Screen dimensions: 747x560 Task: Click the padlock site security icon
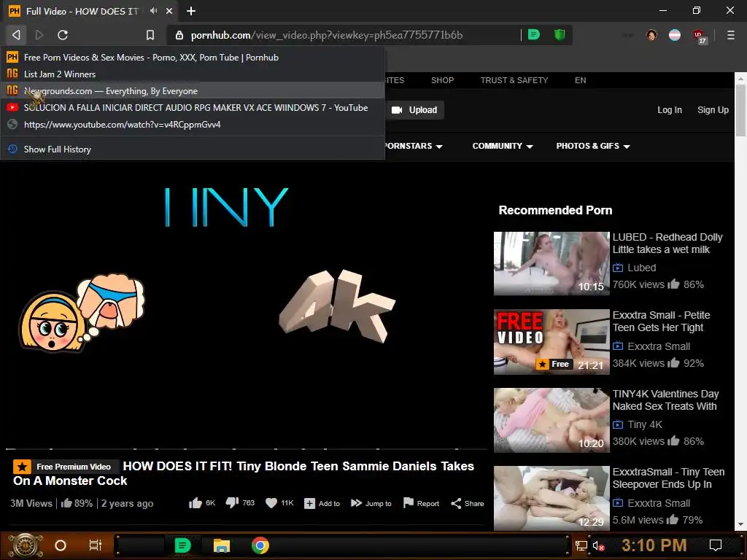[x=179, y=35]
